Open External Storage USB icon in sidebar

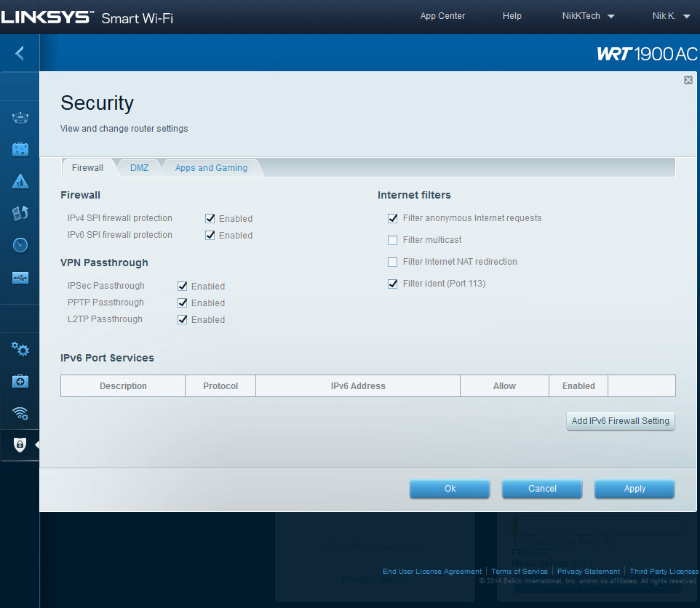coord(20,278)
